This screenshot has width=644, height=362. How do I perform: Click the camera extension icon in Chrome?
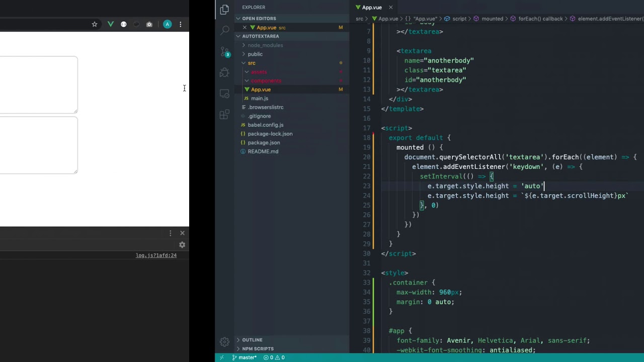pos(149,24)
